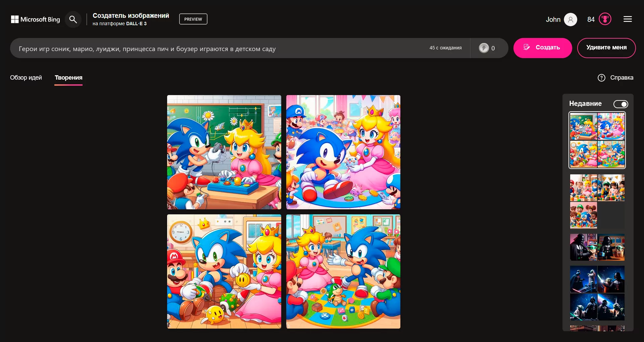644x342 pixels.
Task: Click the Создать button
Action: coord(543,48)
